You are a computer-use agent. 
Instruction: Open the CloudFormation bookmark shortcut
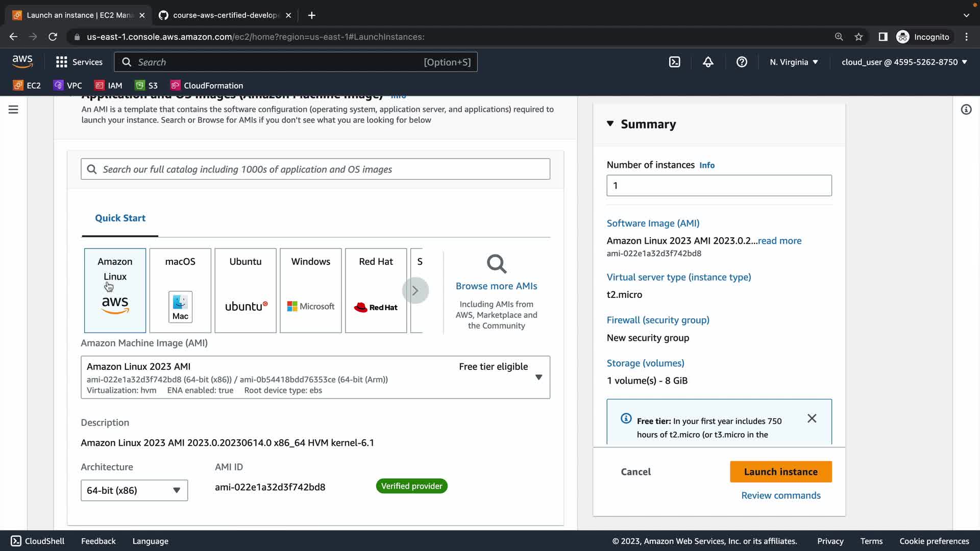point(207,86)
